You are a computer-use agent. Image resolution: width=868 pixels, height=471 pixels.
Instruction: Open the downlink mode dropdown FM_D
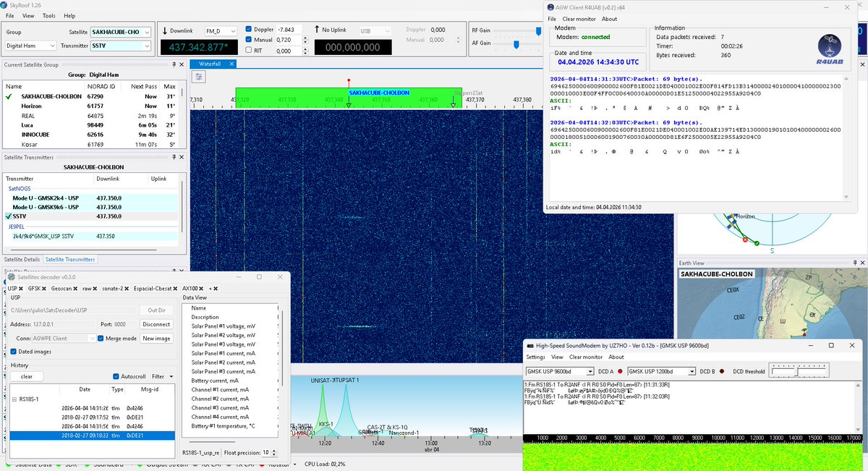pos(221,31)
